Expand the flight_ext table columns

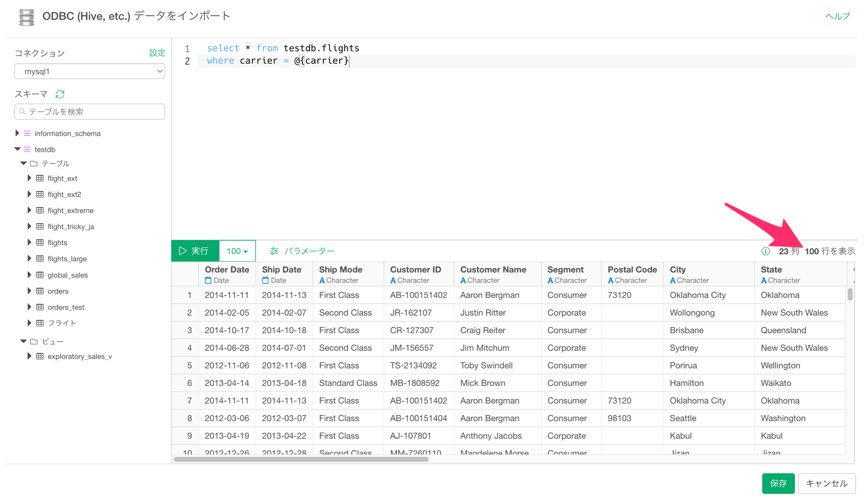pyautogui.click(x=29, y=178)
